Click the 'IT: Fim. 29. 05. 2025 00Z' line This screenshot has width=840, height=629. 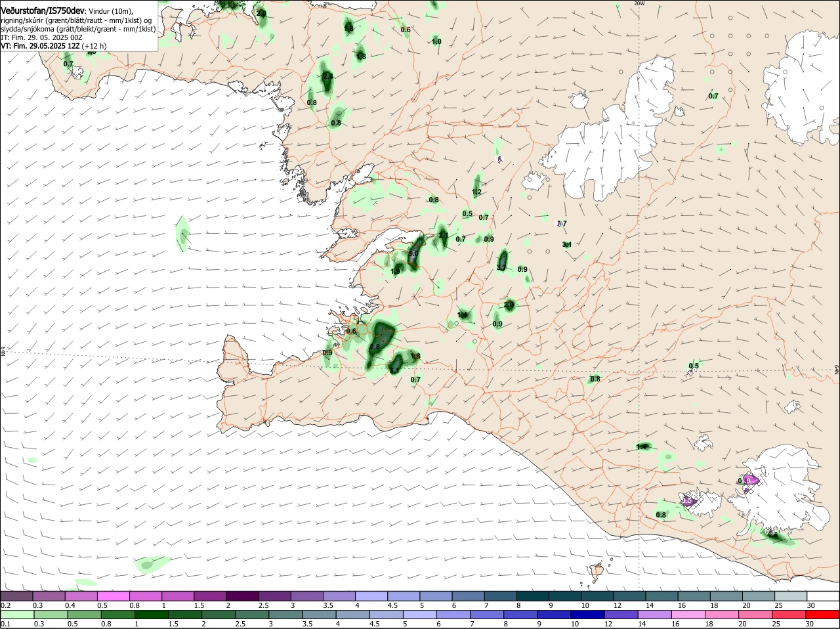(41, 37)
